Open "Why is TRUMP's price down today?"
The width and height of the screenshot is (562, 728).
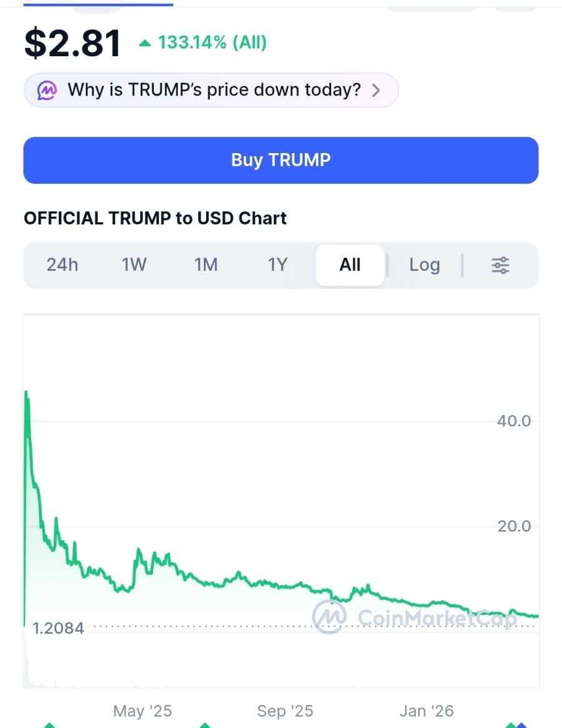214,90
